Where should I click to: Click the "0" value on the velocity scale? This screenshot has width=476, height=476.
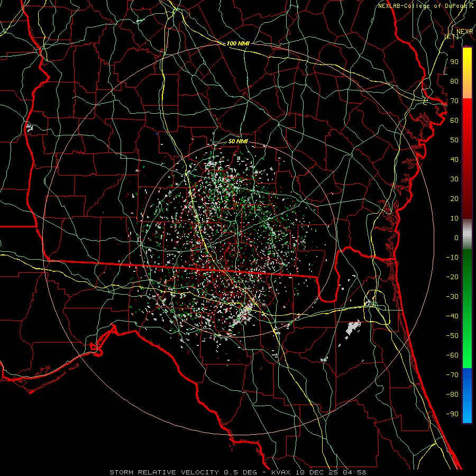pyautogui.click(x=456, y=237)
